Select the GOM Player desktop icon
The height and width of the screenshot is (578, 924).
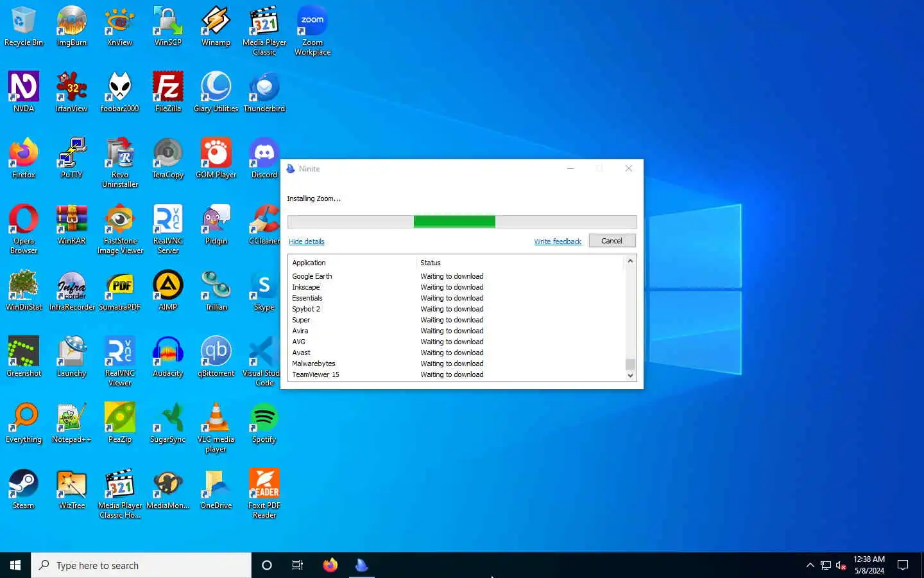[x=216, y=158]
